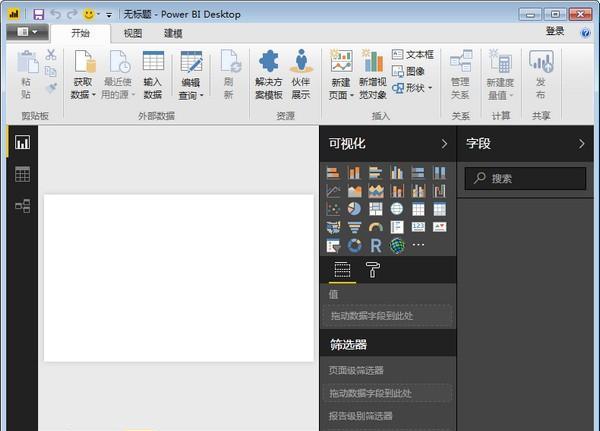Screen dimensions: 600x431
Task: Click the 解决方案模板 button
Action: click(x=269, y=75)
